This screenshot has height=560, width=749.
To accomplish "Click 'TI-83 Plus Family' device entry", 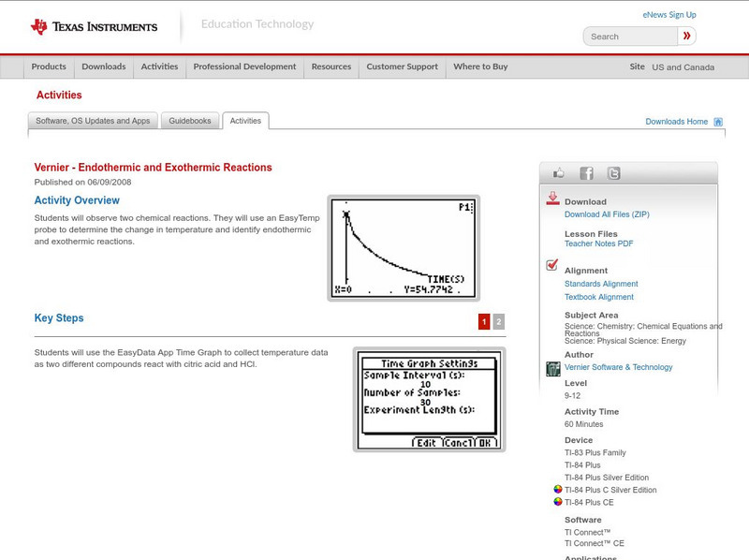I will (595, 452).
